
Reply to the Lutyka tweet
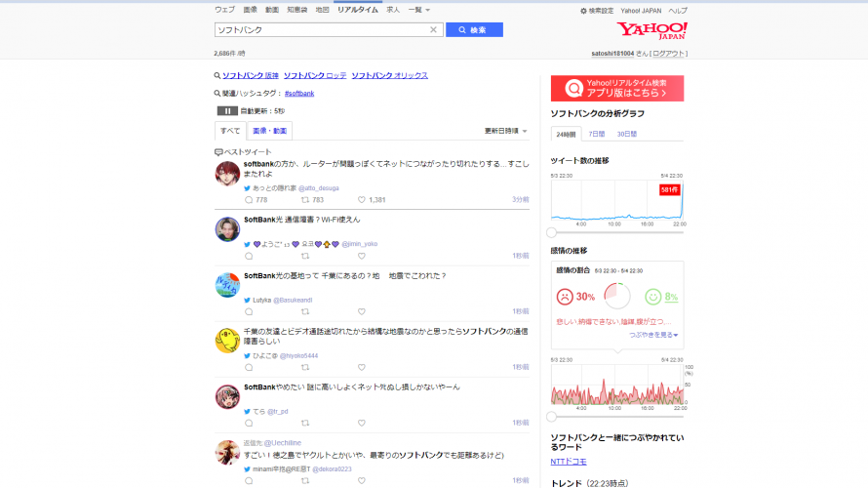tap(249, 312)
